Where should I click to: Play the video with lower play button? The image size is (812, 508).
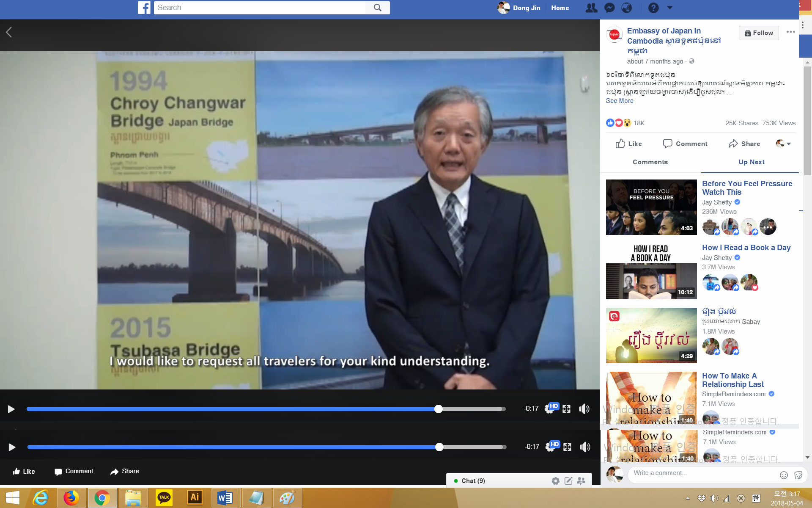pyautogui.click(x=12, y=447)
